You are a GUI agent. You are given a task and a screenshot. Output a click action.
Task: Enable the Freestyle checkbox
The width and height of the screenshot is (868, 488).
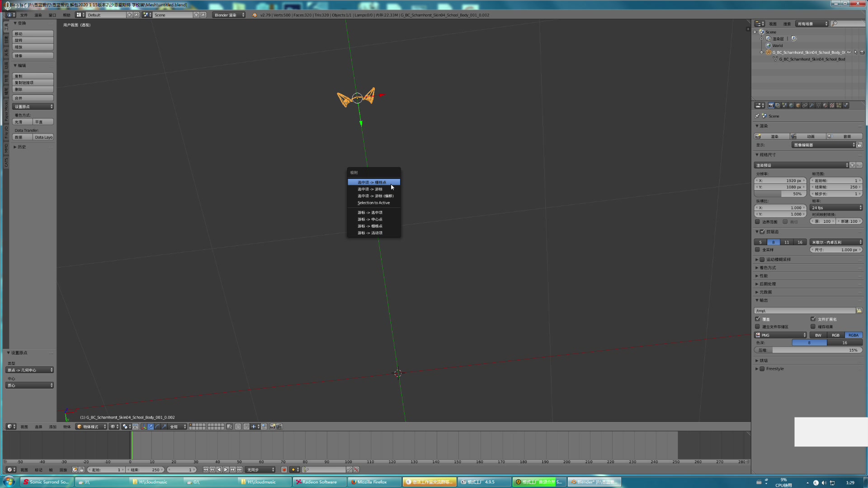(x=762, y=369)
